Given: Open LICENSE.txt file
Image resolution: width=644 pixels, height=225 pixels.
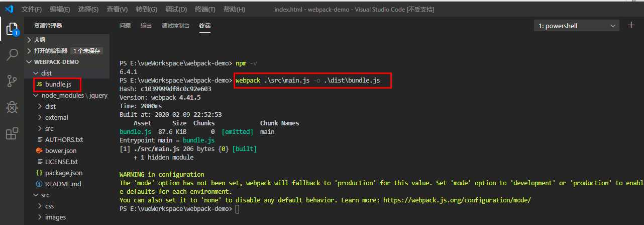Looking at the screenshot, I should pyautogui.click(x=67, y=162).
